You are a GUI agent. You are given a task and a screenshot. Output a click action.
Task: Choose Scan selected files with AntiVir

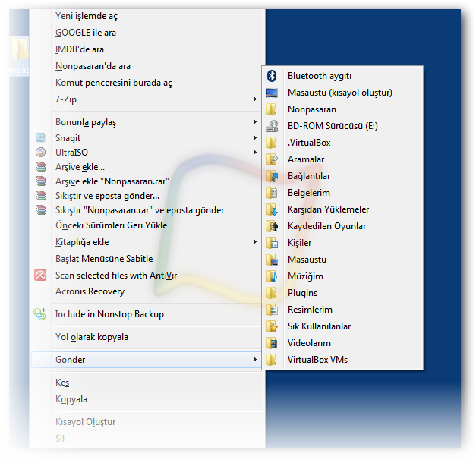[x=116, y=276]
